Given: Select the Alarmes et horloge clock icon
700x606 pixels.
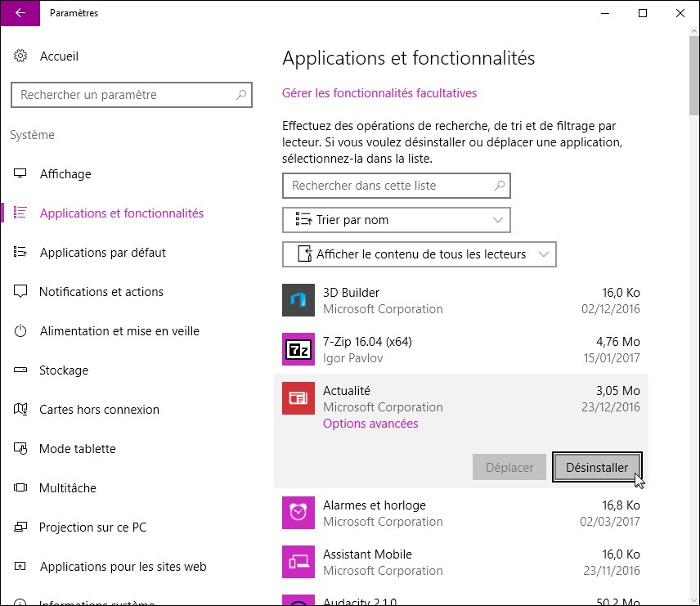Looking at the screenshot, I should point(298,513).
